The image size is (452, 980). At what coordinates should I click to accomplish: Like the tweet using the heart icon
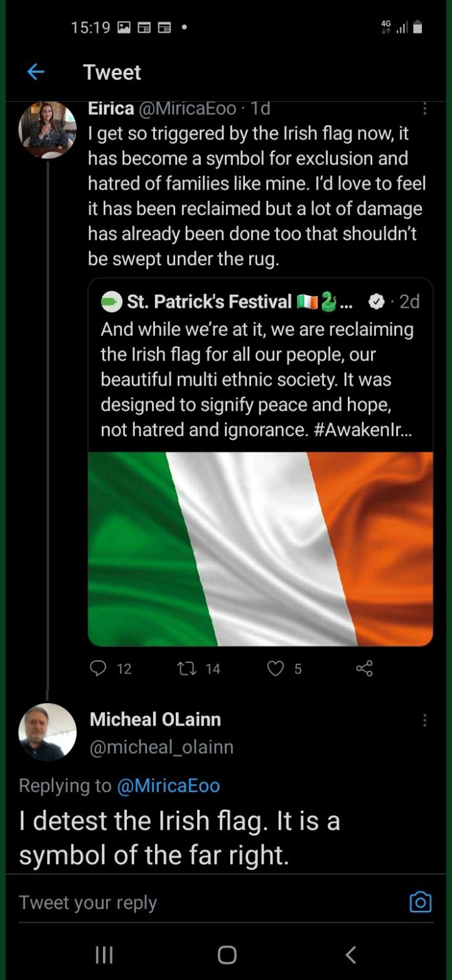pyautogui.click(x=276, y=668)
